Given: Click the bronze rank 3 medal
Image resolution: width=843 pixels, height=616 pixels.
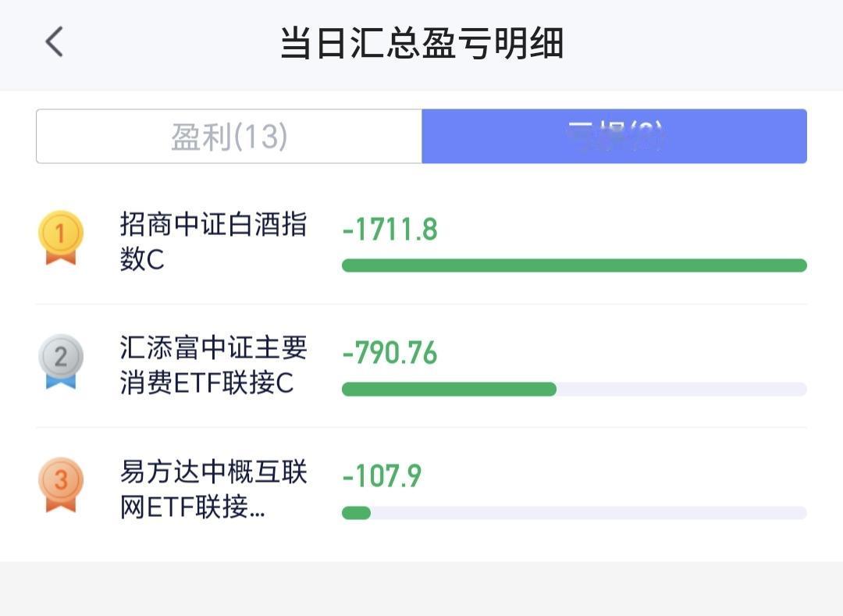Looking at the screenshot, I should pyautogui.click(x=61, y=485).
